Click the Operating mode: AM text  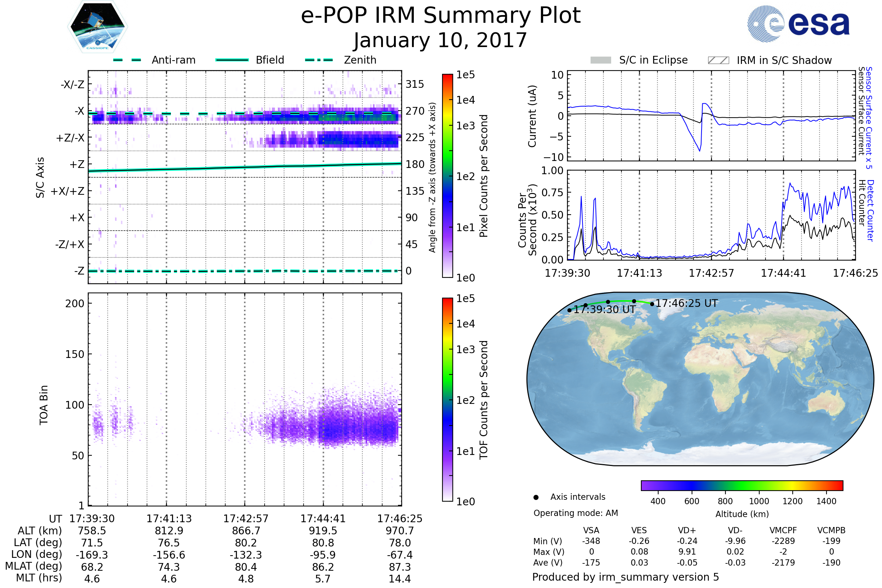pyautogui.click(x=576, y=513)
